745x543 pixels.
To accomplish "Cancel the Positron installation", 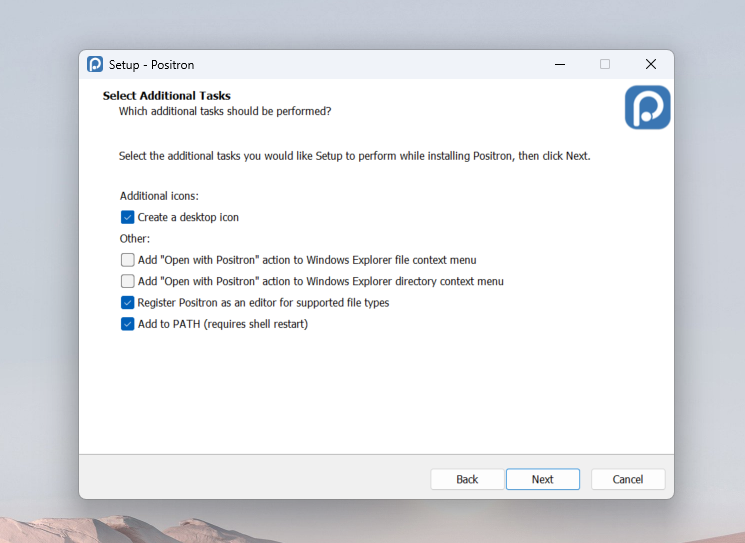I will (628, 479).
